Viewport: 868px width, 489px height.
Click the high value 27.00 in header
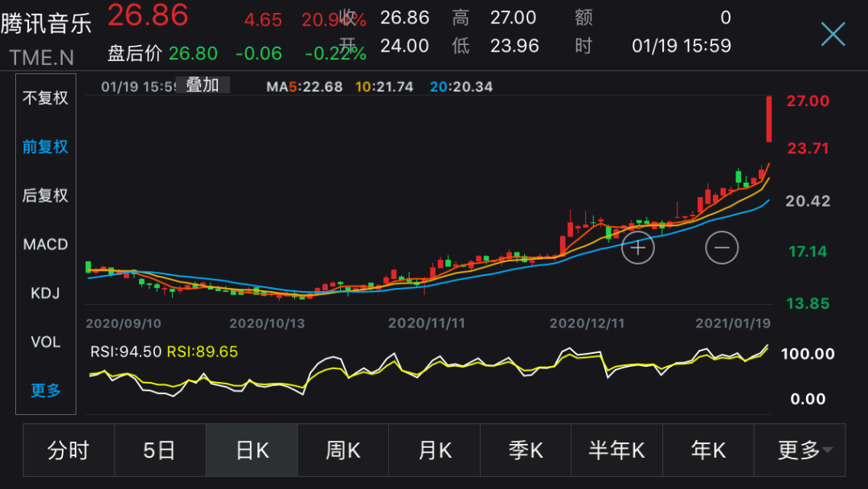point(513,18)
